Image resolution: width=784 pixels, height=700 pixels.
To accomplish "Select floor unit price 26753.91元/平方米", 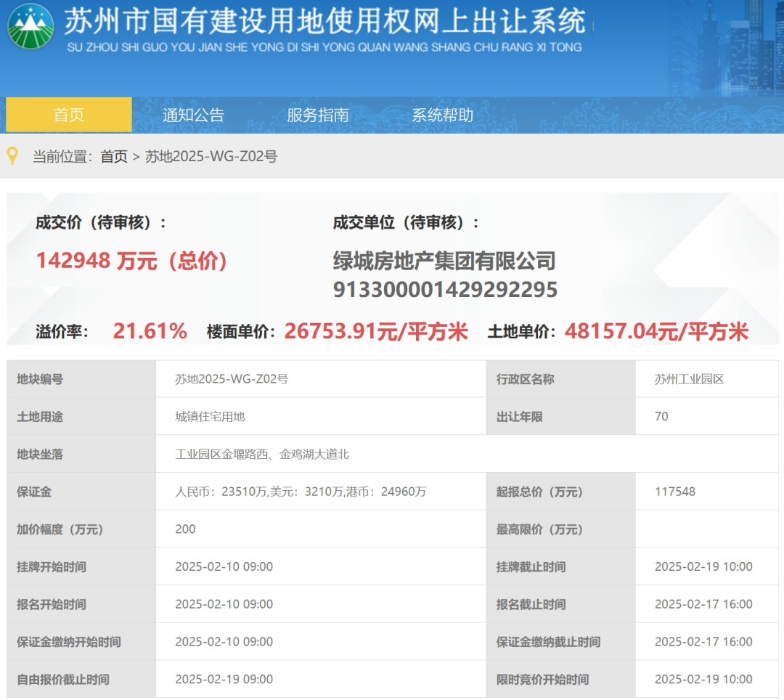I will click(376, 331).
